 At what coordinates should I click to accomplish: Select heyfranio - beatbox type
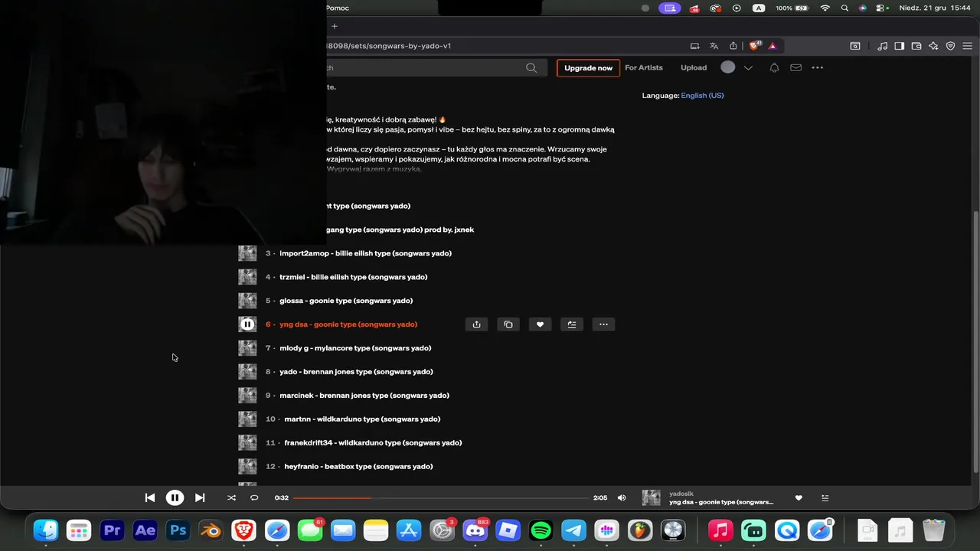point(358,467)
